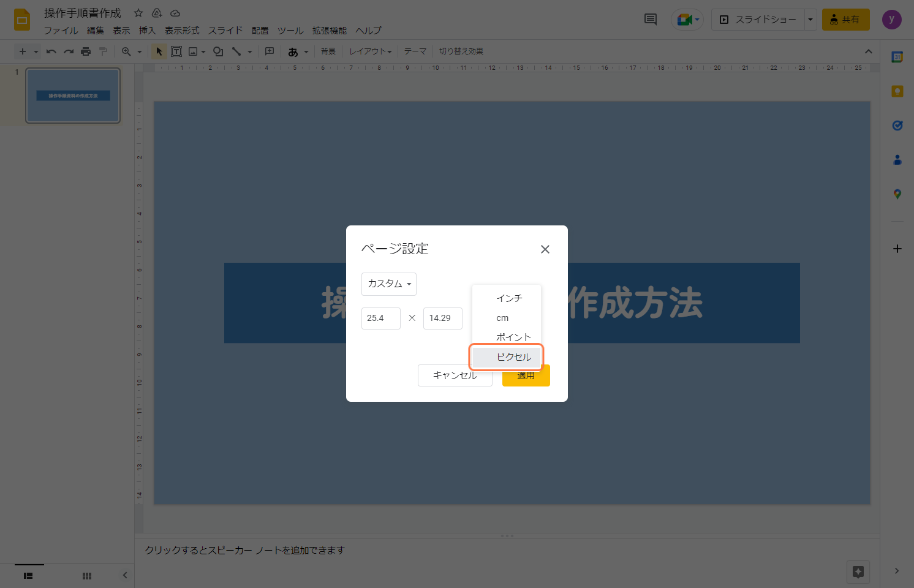Switch to grid view icon
914x588 pixels.
[87, 576]
